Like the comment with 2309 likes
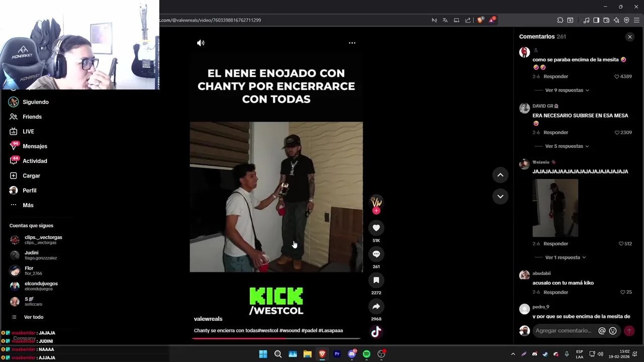The width and height of the screenshot is (644, 362). (x=617, y=132)
